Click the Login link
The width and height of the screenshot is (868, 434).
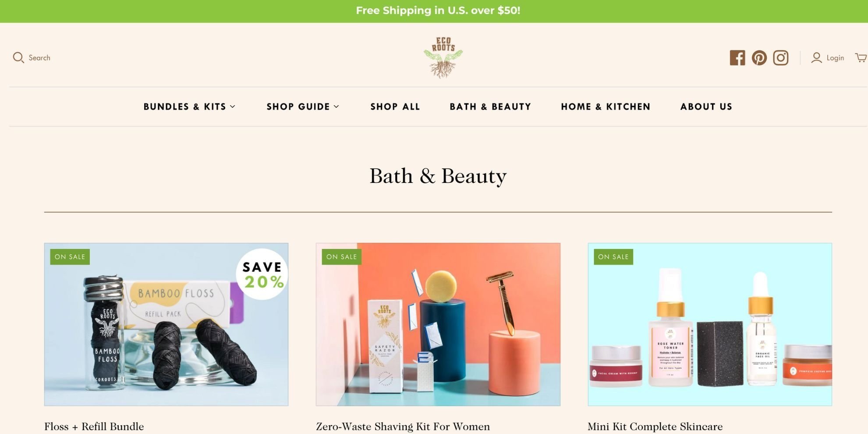coord(835,58)
